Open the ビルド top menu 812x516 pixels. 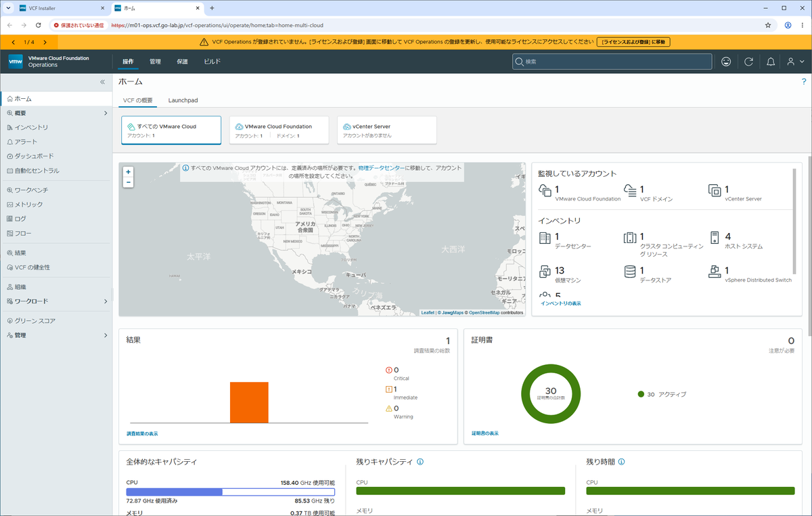click(x=212, y=62)
